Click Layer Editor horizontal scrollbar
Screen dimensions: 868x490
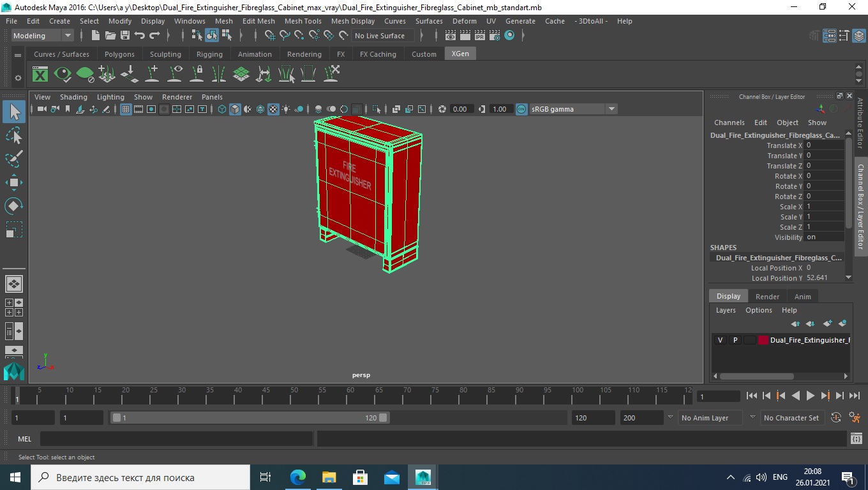(x=757, y=376)
